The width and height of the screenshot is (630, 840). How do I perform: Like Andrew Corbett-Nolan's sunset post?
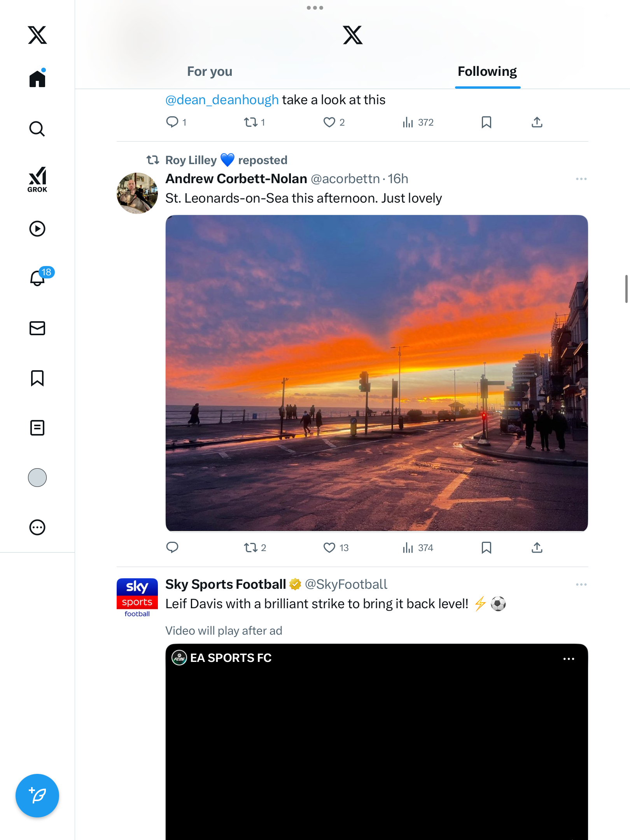point(329,548)
